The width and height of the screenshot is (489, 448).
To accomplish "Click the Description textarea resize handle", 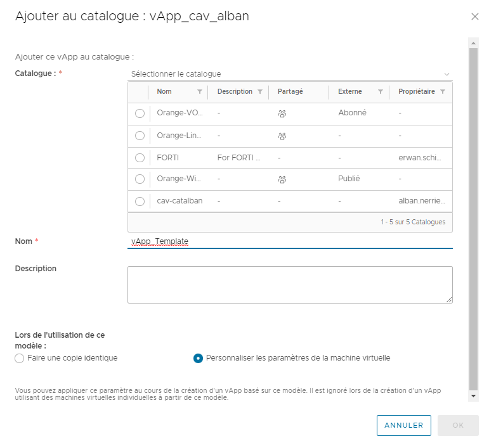I will (449, 300).
